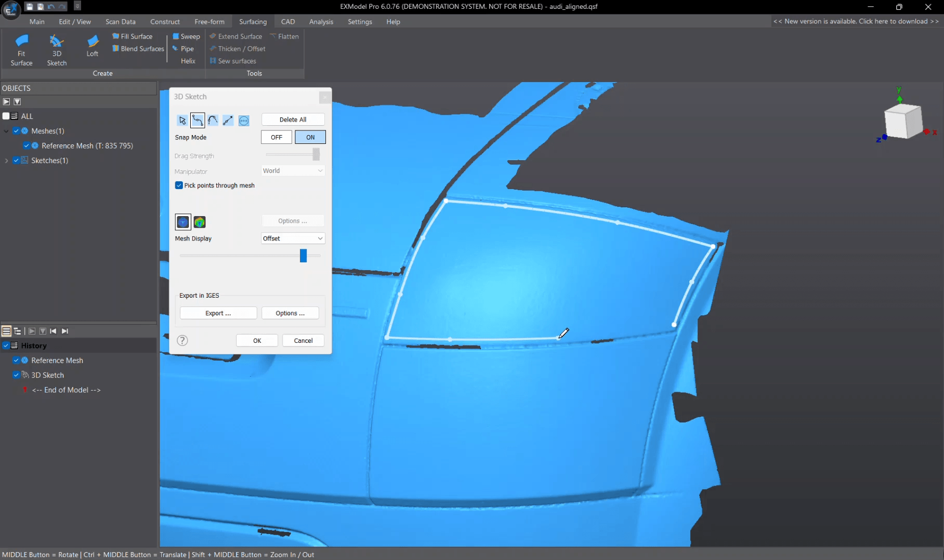Select the Loft tool
The image size is (944, 560).
pyautogui.click(x=93, y=49)
